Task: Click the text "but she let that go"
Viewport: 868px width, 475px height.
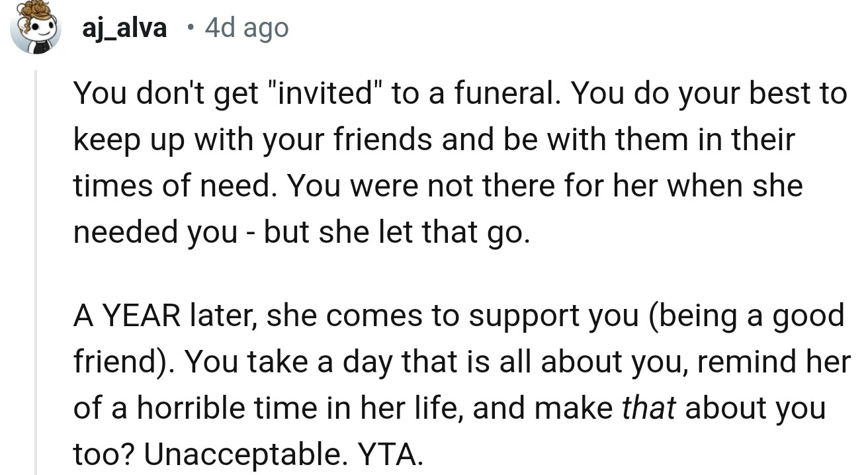Action: (394, 232)
